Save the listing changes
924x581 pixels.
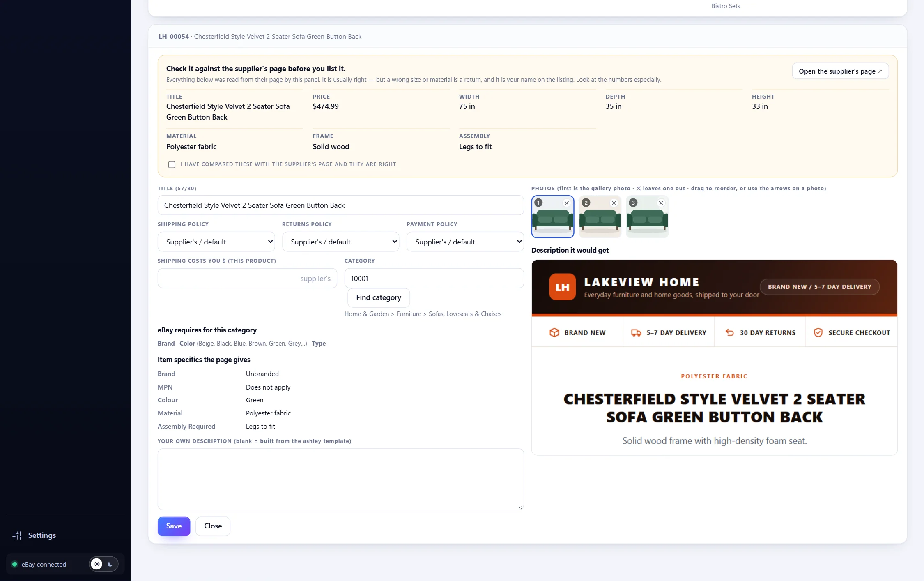pyautogui.click(x=174, y=526)
